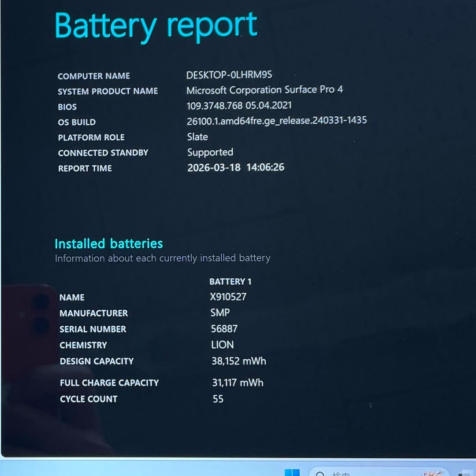Click the "FULL CHARGE CAPACITY" label
The height and width of the screenshot is (476, 476).
coord(109,383)
